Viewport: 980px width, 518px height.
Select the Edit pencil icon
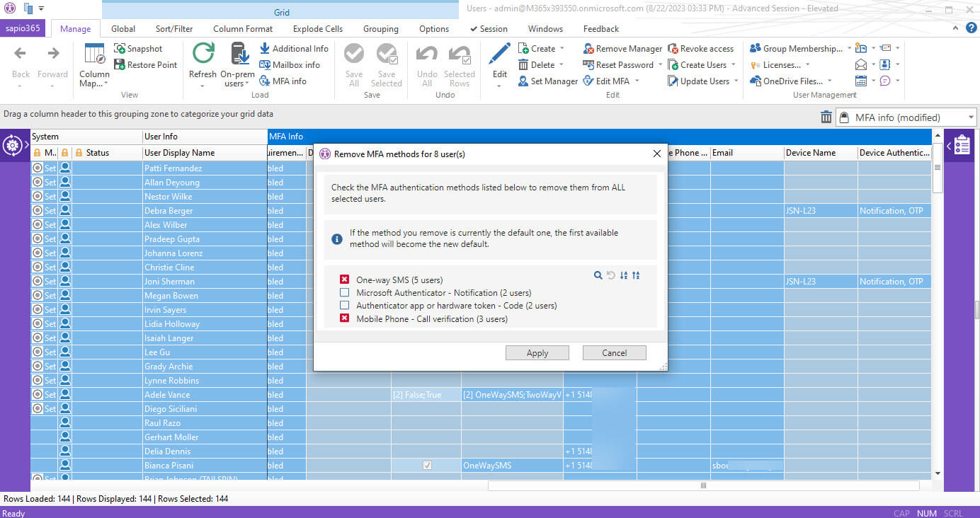[499, 54]
